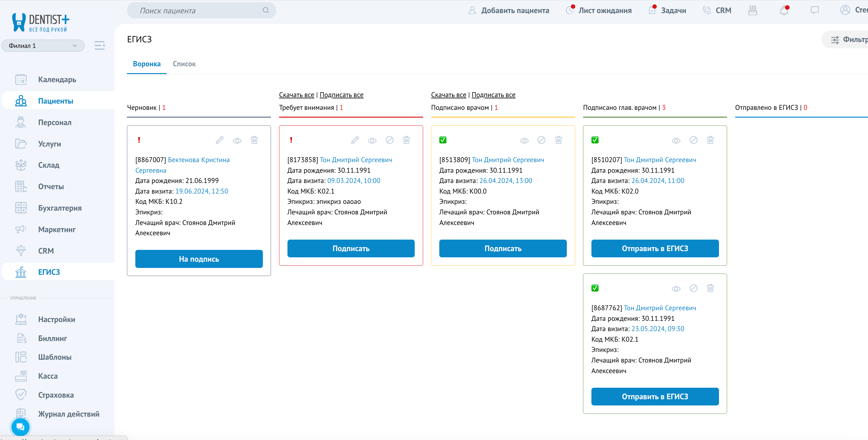View draft card 8867007 with the eye icon
Screen dimensions: 868x440
click(237, 140)
